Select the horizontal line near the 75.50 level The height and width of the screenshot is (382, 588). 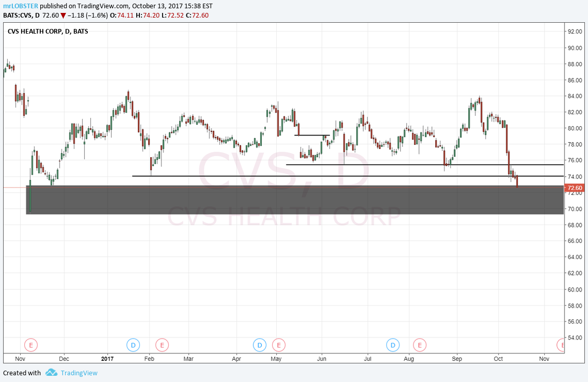[424, 164]
